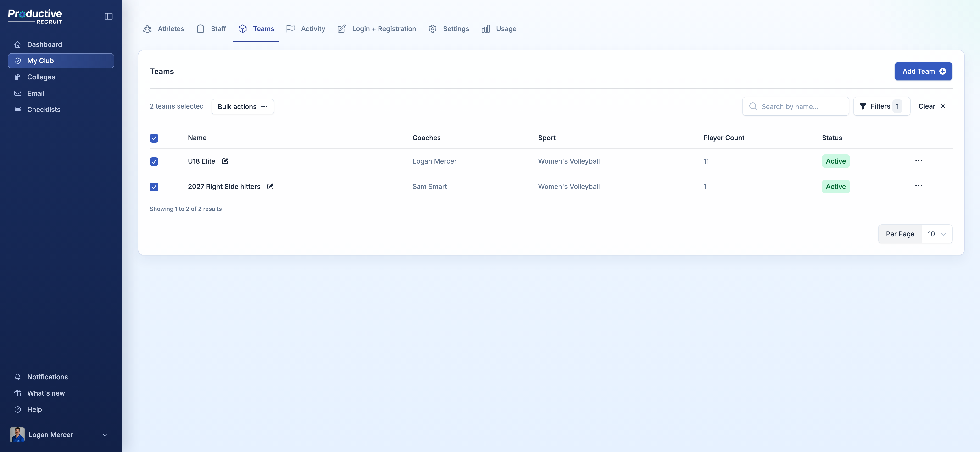Click the plus icon in Add Team

point(943,72)
